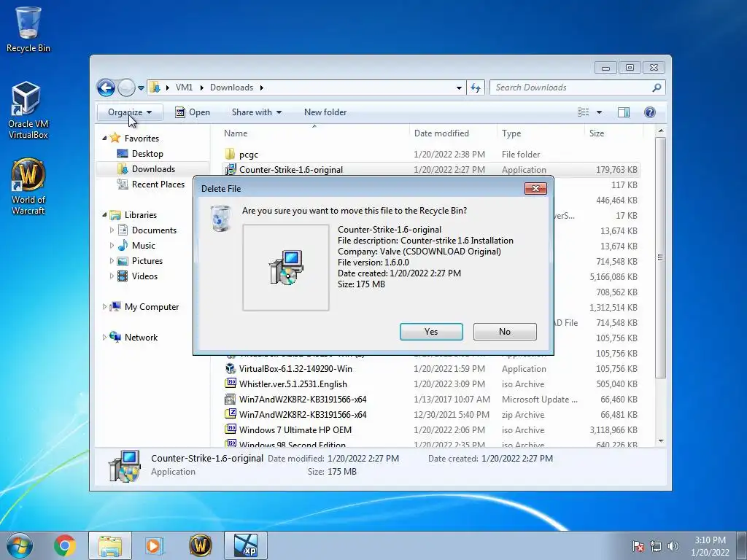This screenshot has height=560, width=747.
Task: Click VM1 in the address breadcrumb
Action: coord(184,87)
